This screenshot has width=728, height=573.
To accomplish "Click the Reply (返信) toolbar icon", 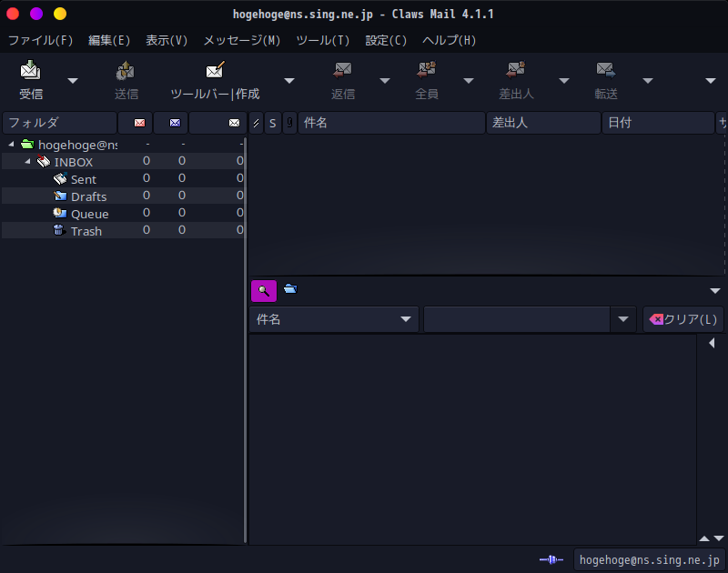I will (x=343, y=71).
